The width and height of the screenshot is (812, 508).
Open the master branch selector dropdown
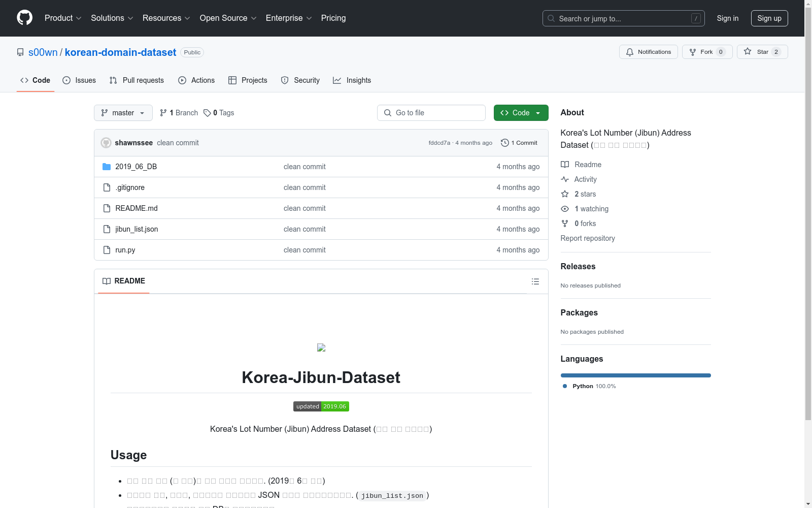123,113
